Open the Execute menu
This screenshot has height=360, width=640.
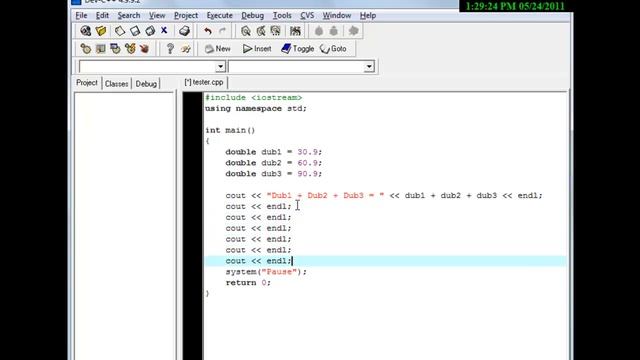click(x=219, y=16)
